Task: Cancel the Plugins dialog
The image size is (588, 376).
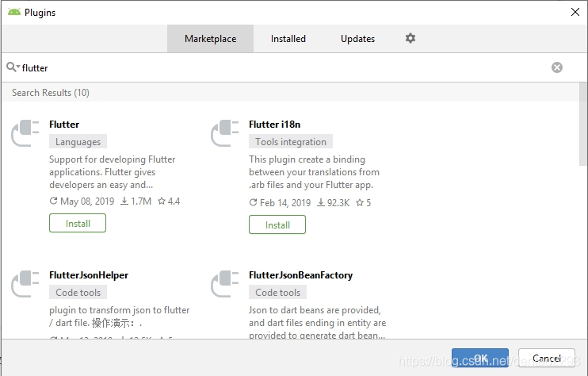Action: [546, 358]
